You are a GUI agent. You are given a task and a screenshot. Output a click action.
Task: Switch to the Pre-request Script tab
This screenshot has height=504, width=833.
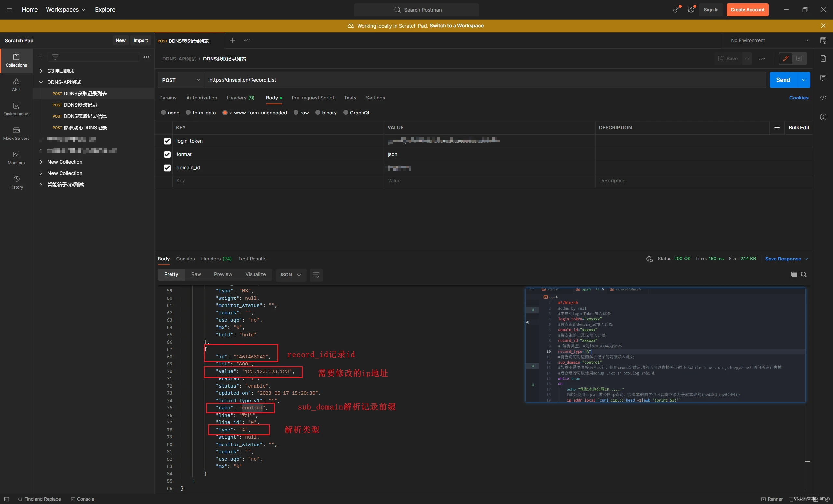(313, 98)
